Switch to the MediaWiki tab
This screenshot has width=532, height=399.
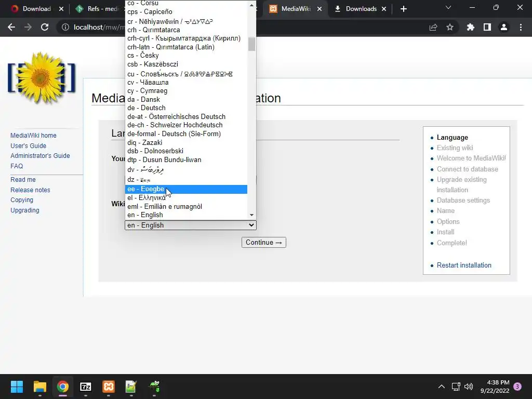point(295,9)
